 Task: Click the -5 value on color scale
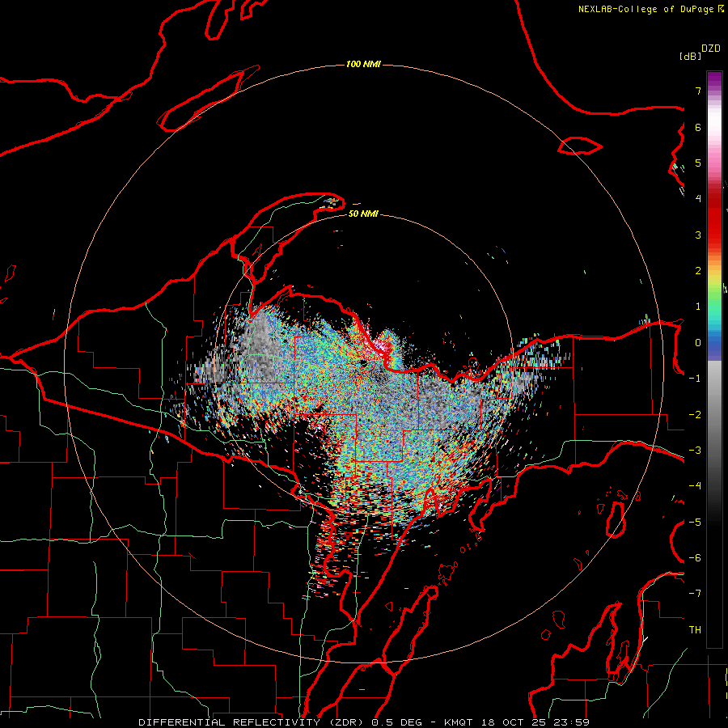695,523
